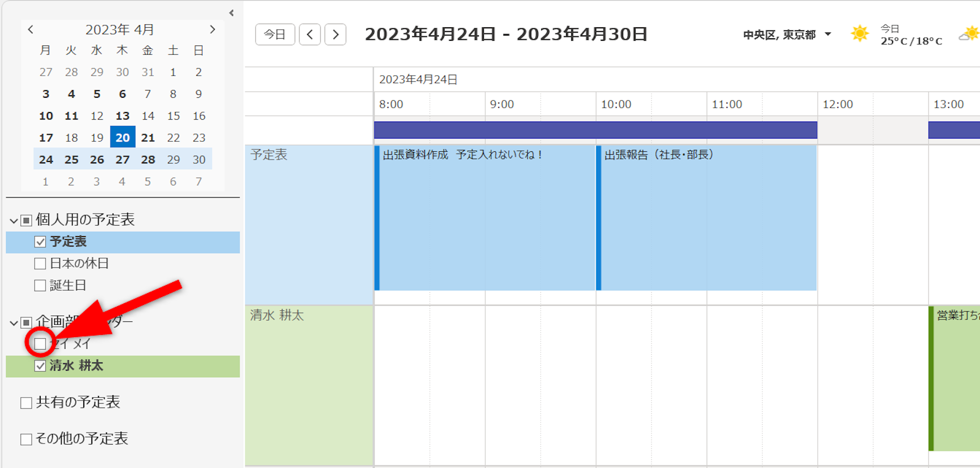The width and height of the screenshot is (980, 468).
Task: Go to next month in mini calendar
Action: pyautogui.click(x=212, y=30)
